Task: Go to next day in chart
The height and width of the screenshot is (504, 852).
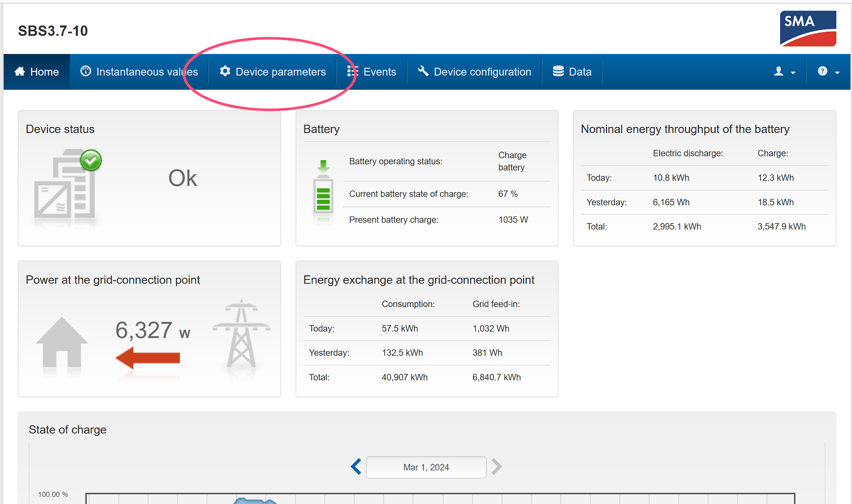Action: point(497,467)
